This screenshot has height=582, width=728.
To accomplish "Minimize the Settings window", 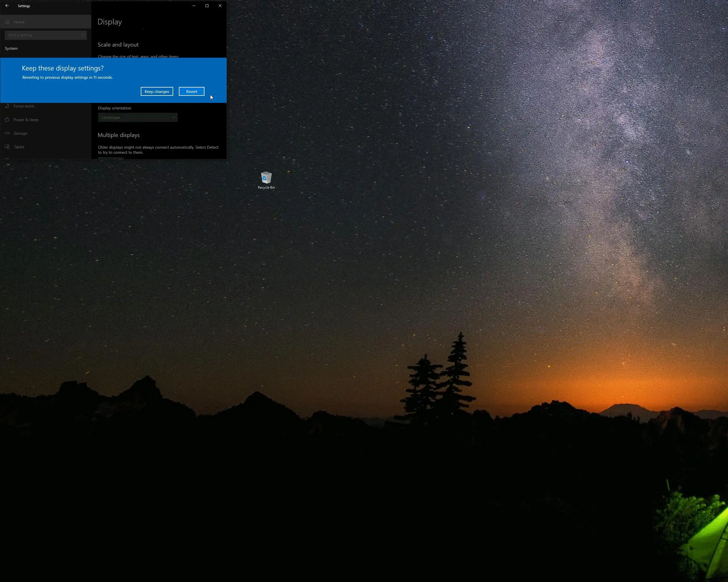I will [x=194, y=6].
